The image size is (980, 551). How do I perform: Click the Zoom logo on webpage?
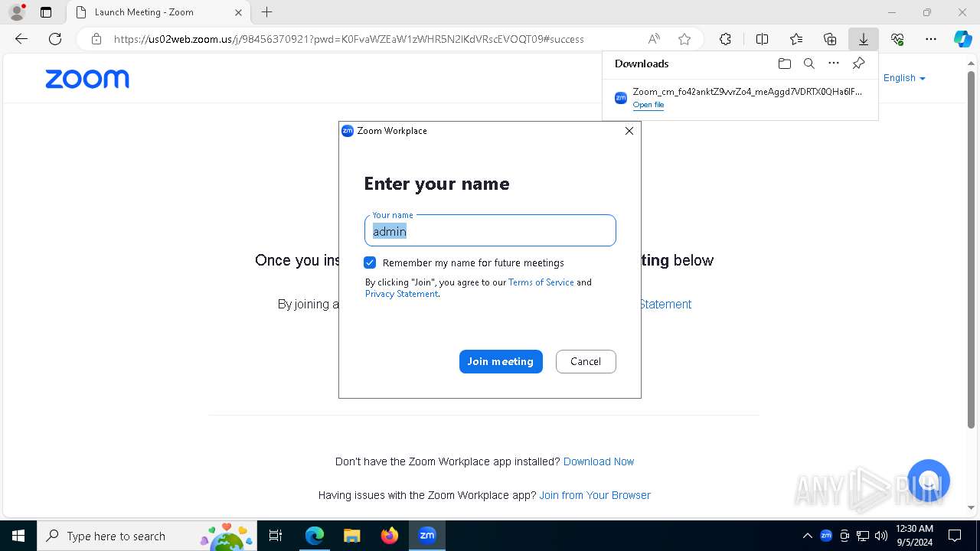[x=87, y=79]
